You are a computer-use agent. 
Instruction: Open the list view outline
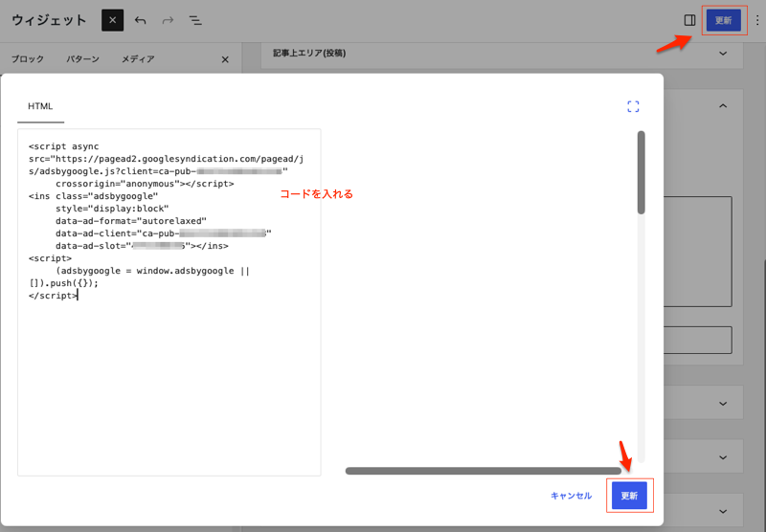pyautogui.click(x=195, y=20)
